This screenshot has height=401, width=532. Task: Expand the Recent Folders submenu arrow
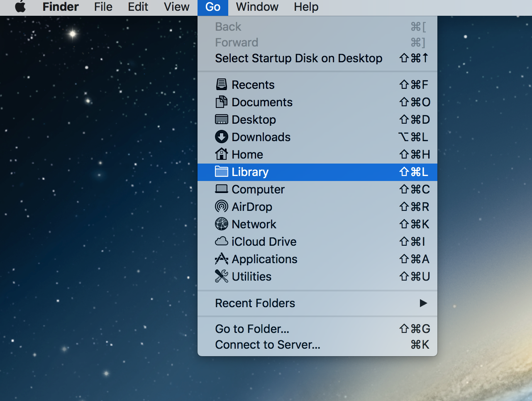(423, 303)
